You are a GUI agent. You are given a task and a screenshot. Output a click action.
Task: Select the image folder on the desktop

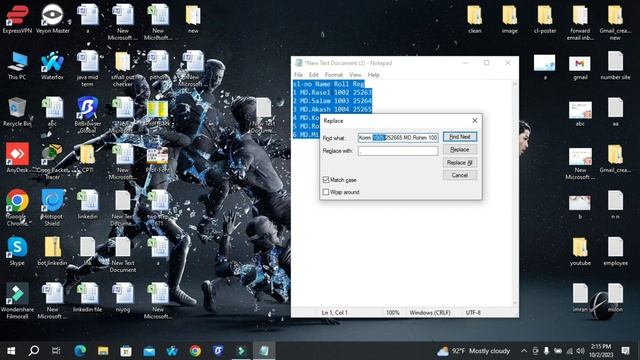click(510, 19)
